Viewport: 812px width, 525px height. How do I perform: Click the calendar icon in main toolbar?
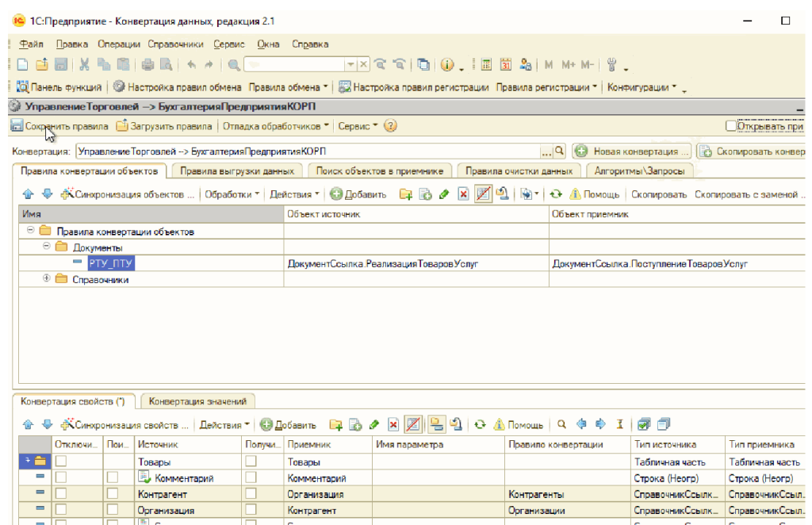pyautogui.click(x=505, y=65)
